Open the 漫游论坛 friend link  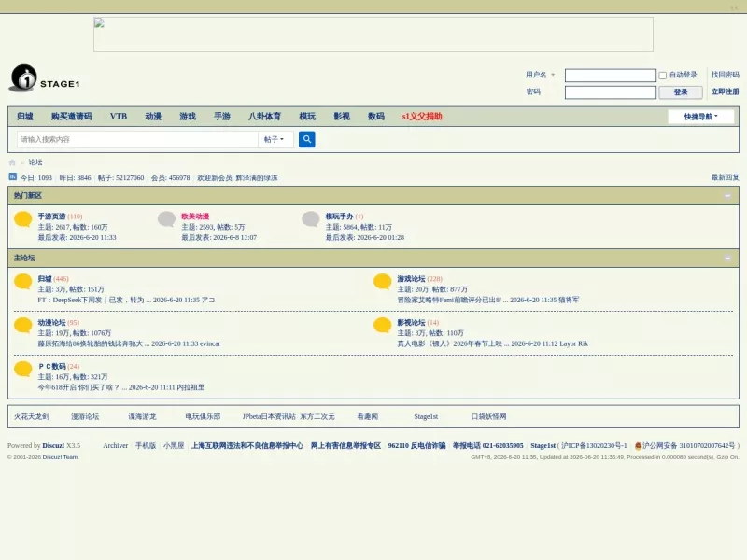[x=85, y=416]
